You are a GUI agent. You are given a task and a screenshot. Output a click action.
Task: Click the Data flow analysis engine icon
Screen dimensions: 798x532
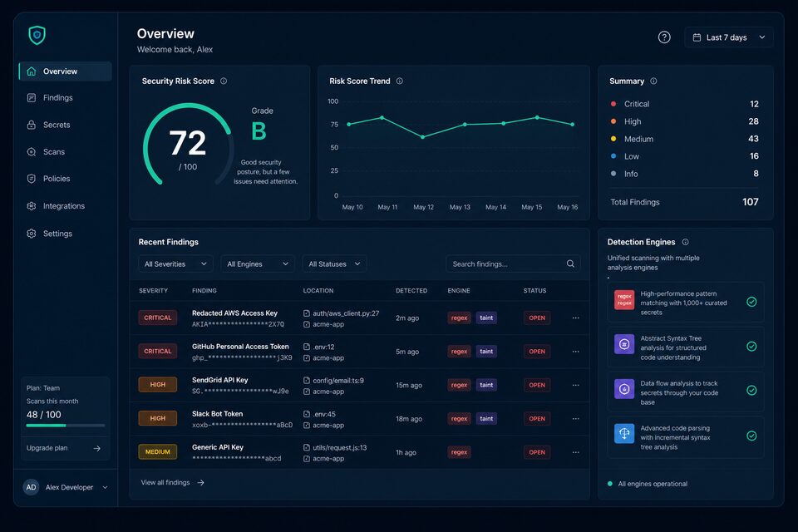(x=624, y=389)
